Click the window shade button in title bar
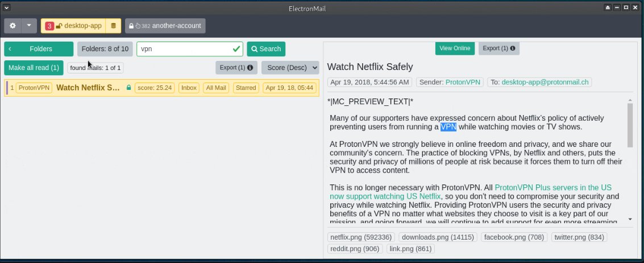The width and height of the screenshot is (644, 263). (608, 7)
